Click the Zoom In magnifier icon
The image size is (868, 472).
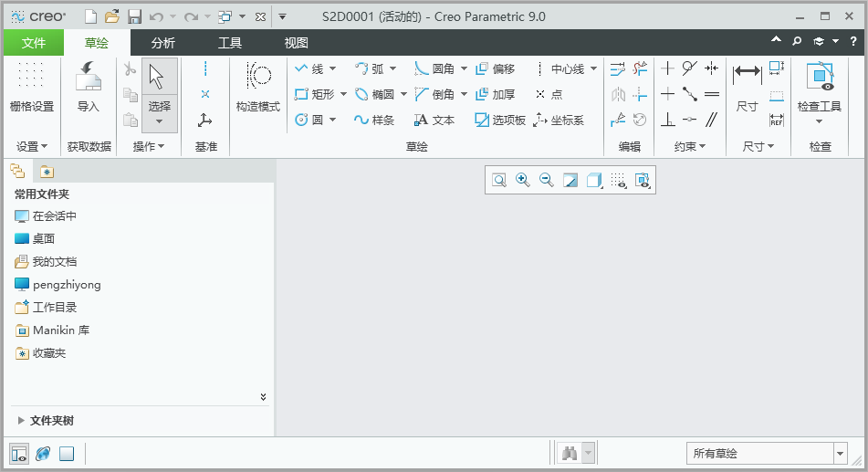click(523, 180)
